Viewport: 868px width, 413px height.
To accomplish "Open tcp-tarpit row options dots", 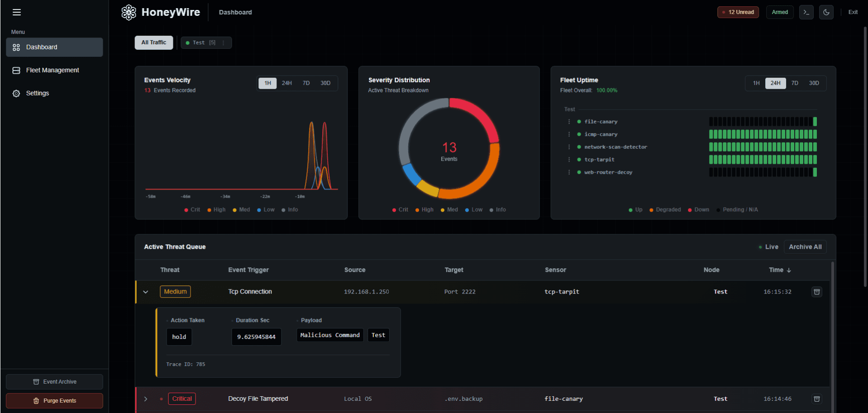I will pyautogui.click(x=569, y=160).
